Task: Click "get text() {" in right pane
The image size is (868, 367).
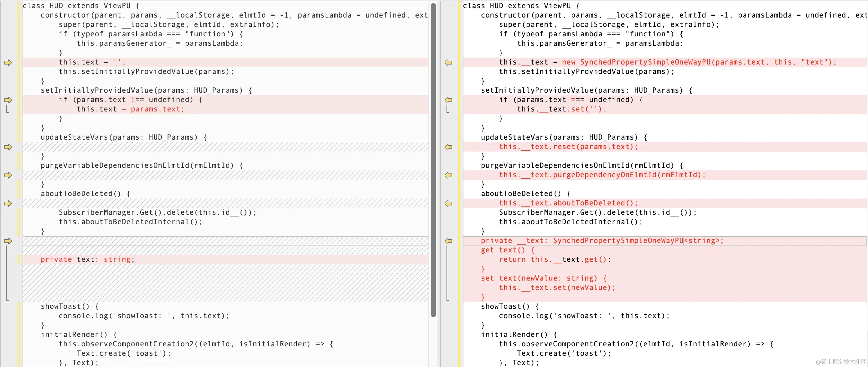Action: [x=508, y=250]
